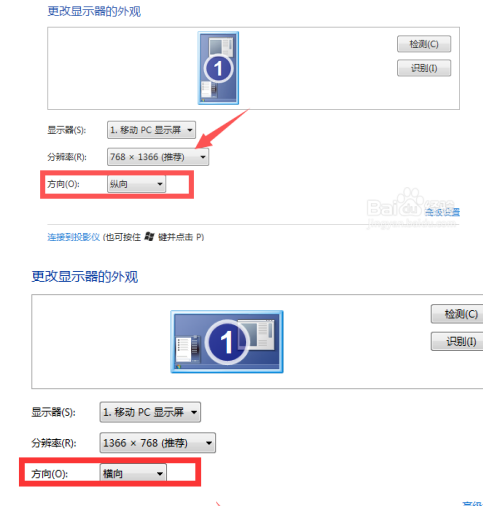The height and width of the screenshot is (506, 483).
Task: Open the 显示器 dropdown above 768 × 1366
Action: click(x=151, y=130)
